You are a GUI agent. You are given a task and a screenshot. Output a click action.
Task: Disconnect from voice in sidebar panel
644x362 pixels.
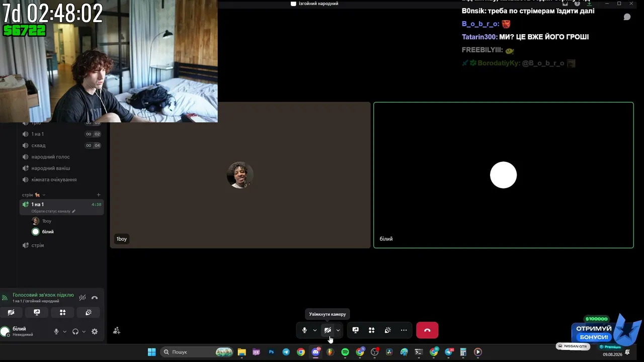[95, 298]
